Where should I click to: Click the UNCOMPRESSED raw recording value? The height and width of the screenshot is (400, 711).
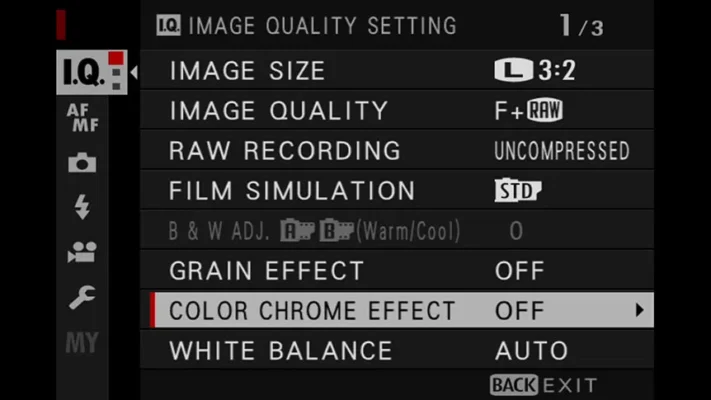(561, 151)
